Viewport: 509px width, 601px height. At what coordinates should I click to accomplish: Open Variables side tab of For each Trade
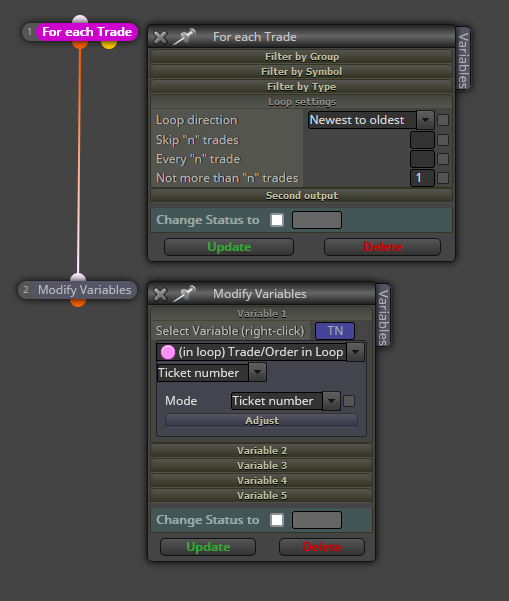pyautogui.click(x=463, y=59)
